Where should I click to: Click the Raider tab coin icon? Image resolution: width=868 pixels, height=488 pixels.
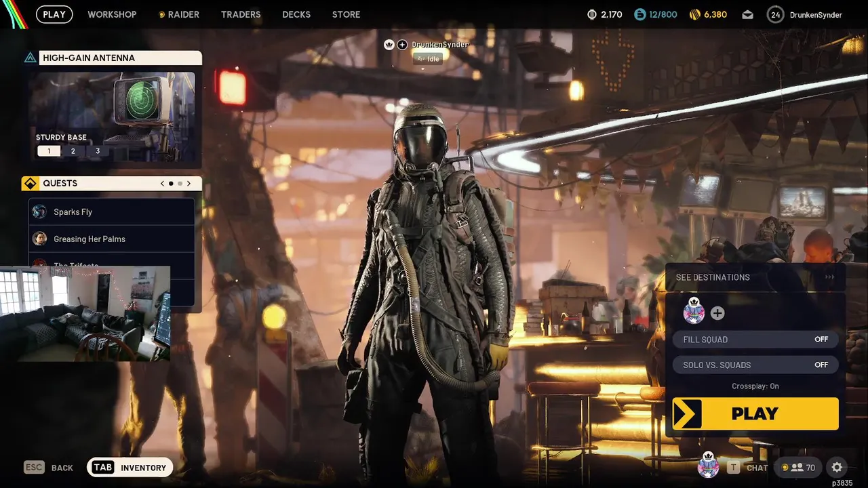click(161, 14)
